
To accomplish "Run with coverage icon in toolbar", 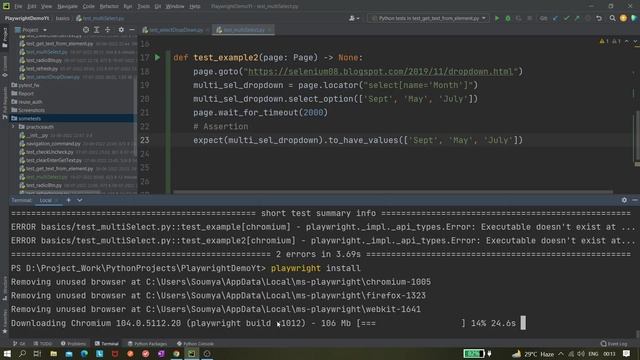I will tap(518, 18).
